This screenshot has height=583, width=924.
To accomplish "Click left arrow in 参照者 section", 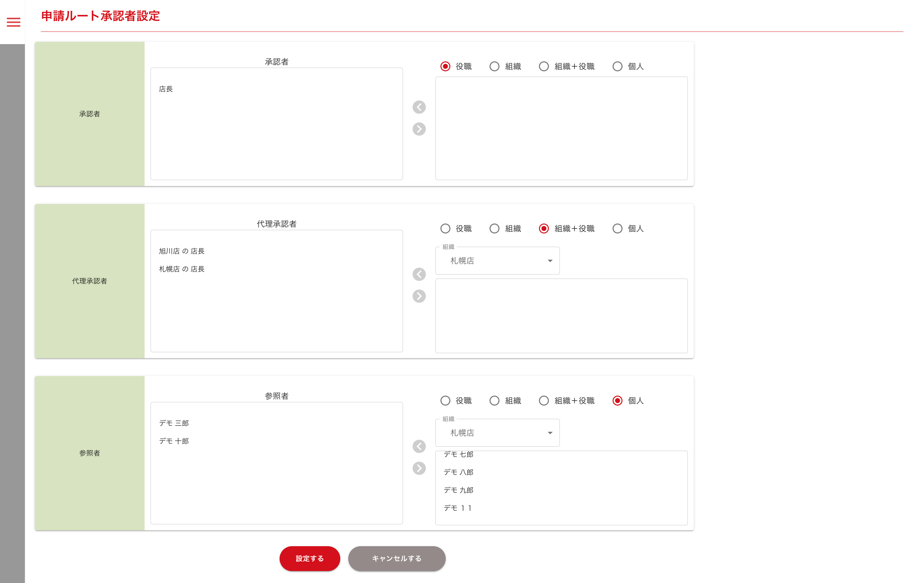I will (x=419, y=446).
